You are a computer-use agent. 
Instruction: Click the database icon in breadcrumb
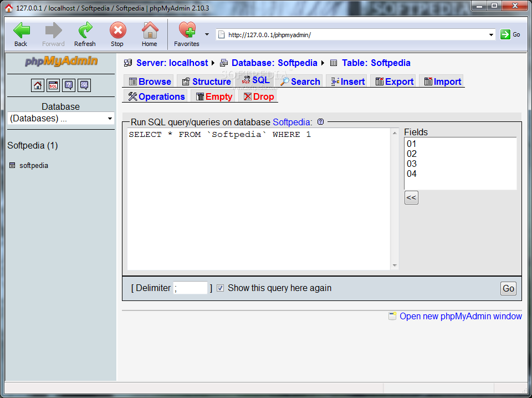pos(224,63)
